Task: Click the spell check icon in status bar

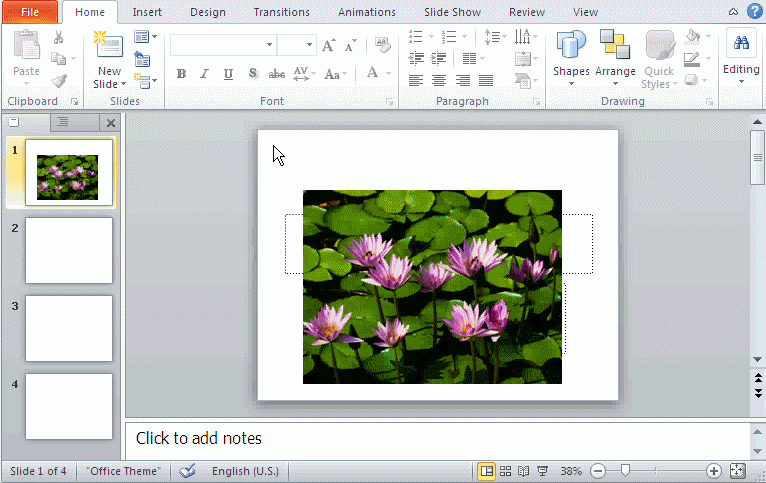Action: point(187,471)
